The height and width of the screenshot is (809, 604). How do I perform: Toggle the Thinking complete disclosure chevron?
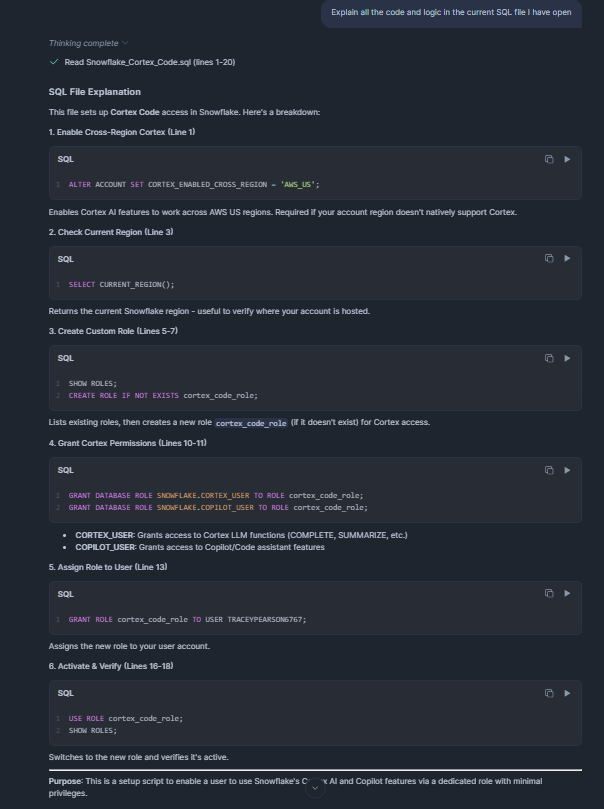click(x=124, y=44)
